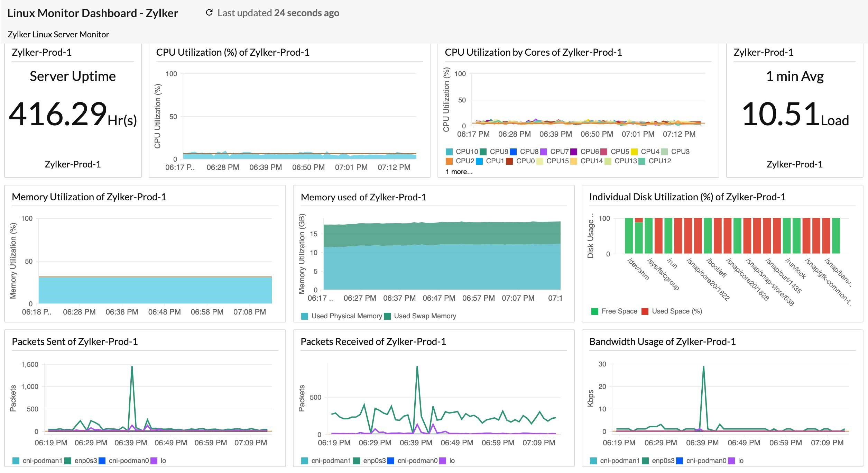The height and width of the screenshot is (473, 868).
Task: Click the '1 min Avg' heading
Action: (795, 76)
